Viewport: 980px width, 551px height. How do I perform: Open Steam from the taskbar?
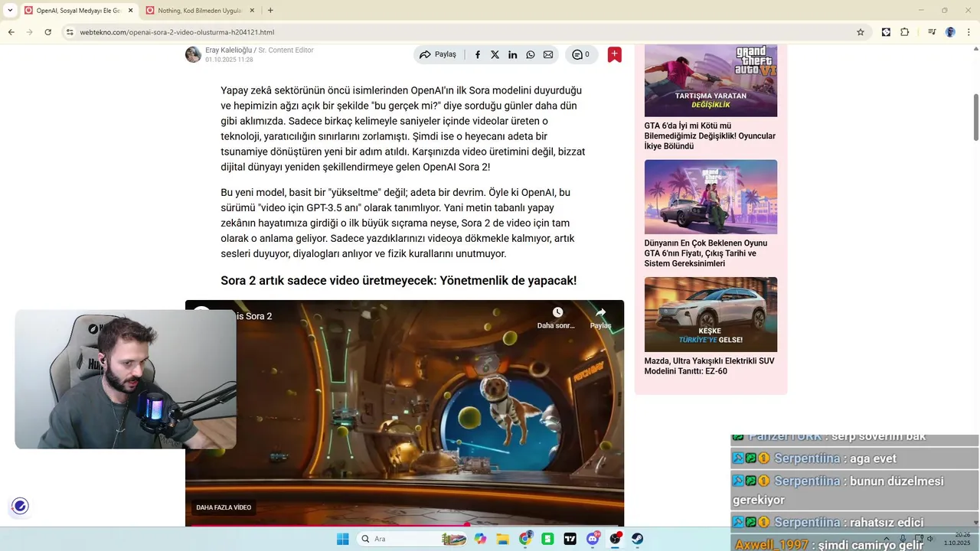pyautogui.click(x=637, y=539)
